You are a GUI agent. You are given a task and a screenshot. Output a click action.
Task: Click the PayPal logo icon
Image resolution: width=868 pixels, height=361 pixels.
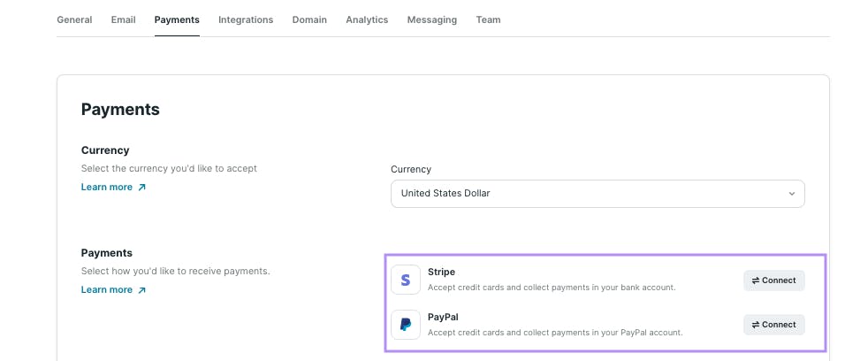click(405, 325)
